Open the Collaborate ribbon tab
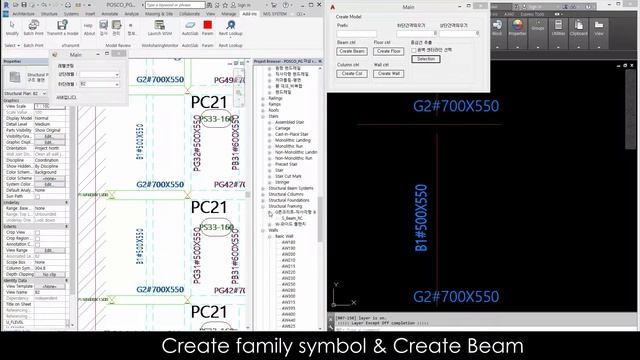Viewport: 640px width, 360px height. pos(189,14)
